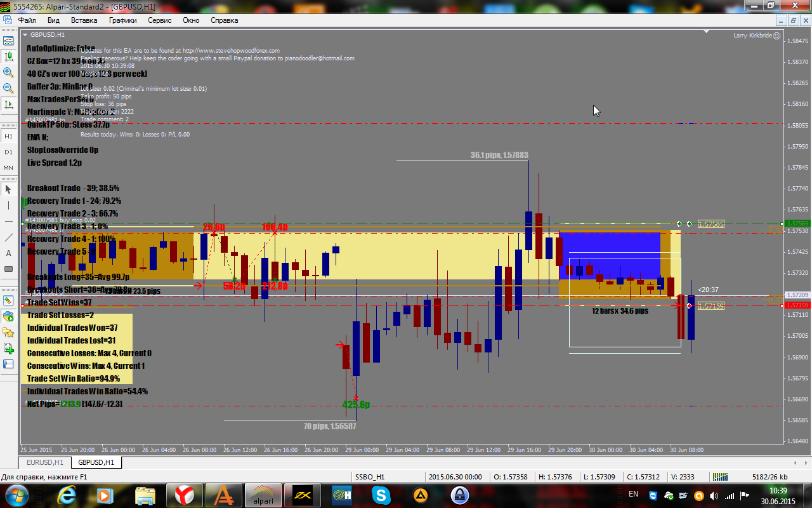
Task: Toggle chart auto-scroll shift icon
Action: 8,104
